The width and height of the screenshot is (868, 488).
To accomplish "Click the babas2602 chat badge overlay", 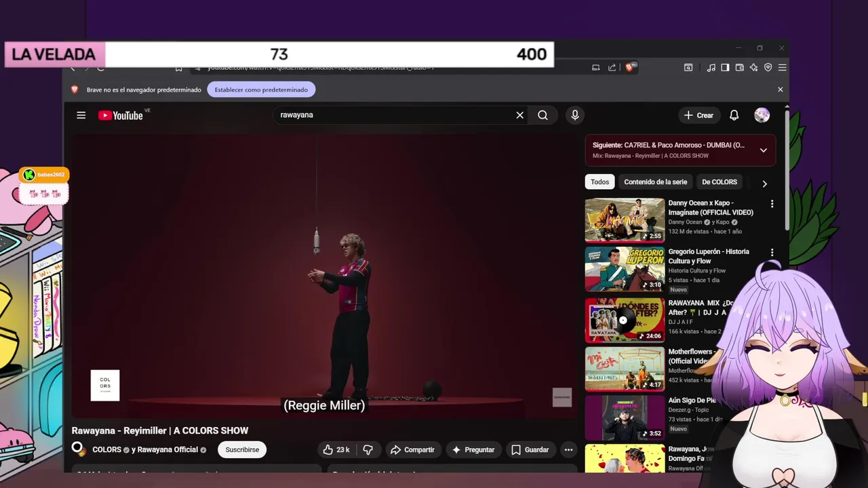I will (x=44, y=175).
